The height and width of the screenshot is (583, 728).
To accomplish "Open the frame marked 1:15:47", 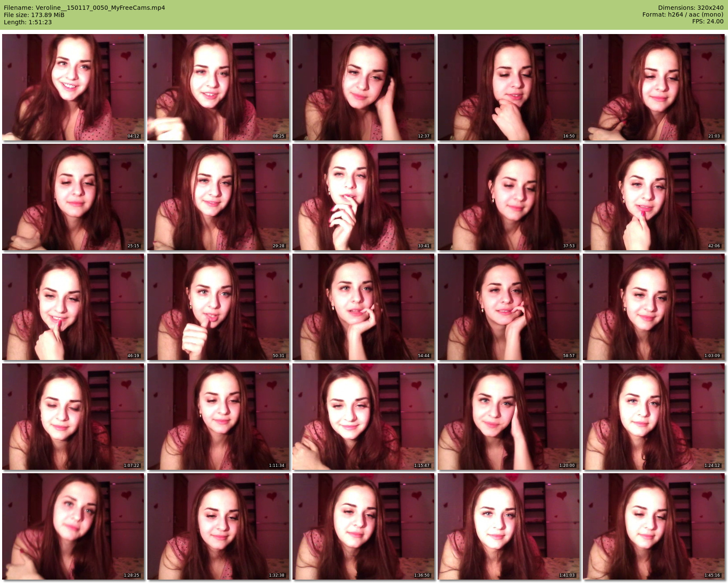I will point(363,417).
